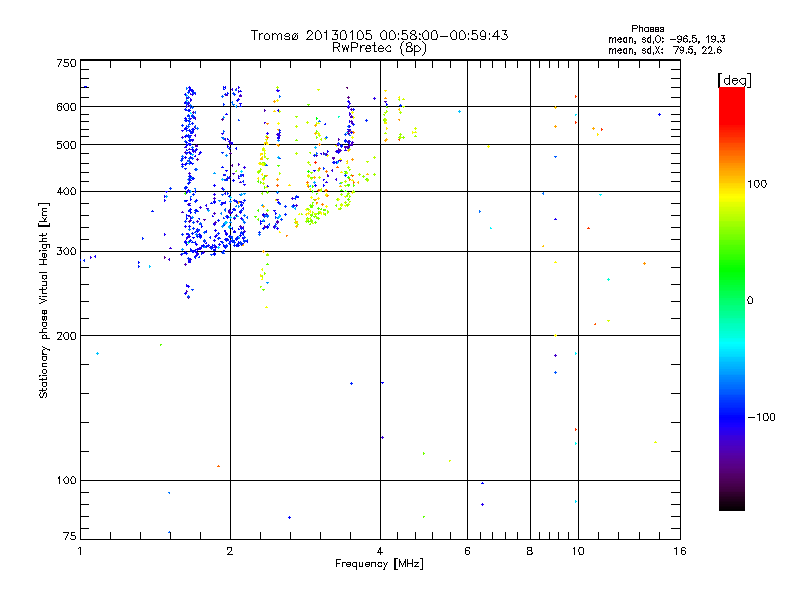Click the rainbow phase colorbar
This screenshot has width=800, height=600.
(x=732, y=299)
